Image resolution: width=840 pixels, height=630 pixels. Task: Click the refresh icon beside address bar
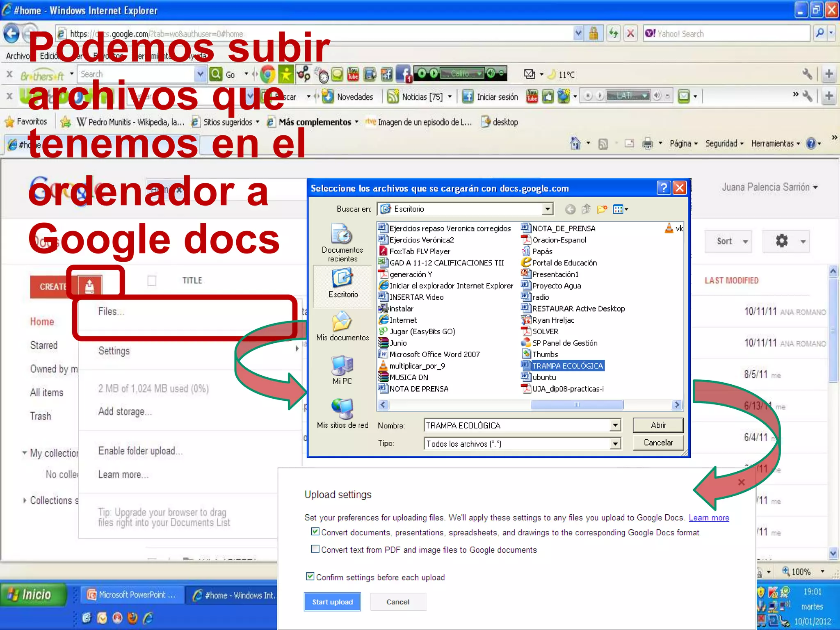click(614, 33)
